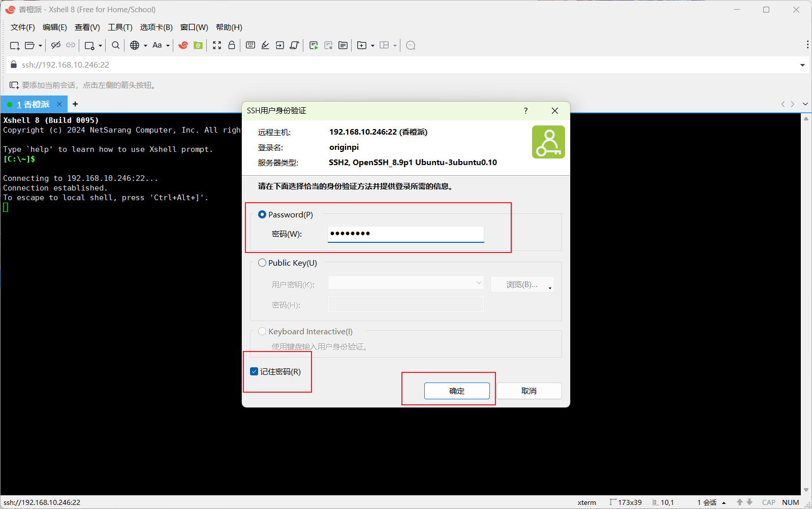Create a new session with toolbar icon
The width and height of the screenshot is (812, 509).
[15, 45]
